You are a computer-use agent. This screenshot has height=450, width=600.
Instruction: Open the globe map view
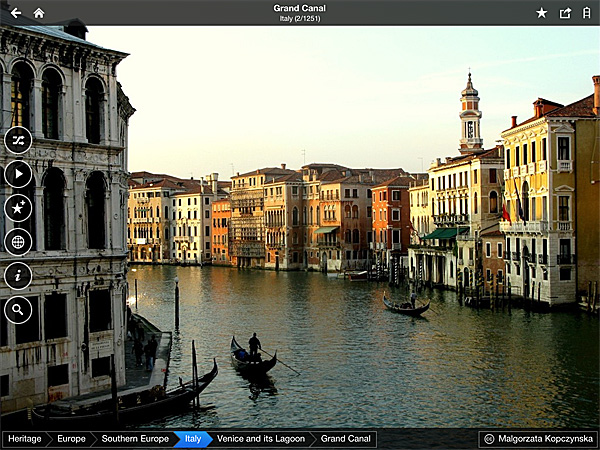(x=18, y=242)
